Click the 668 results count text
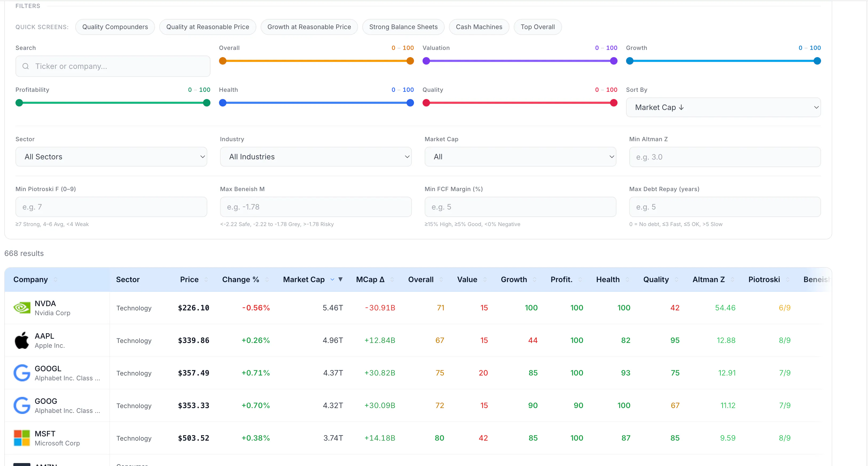Image resolution: width=868 pixels, height=466 pixels. point(24,253)
